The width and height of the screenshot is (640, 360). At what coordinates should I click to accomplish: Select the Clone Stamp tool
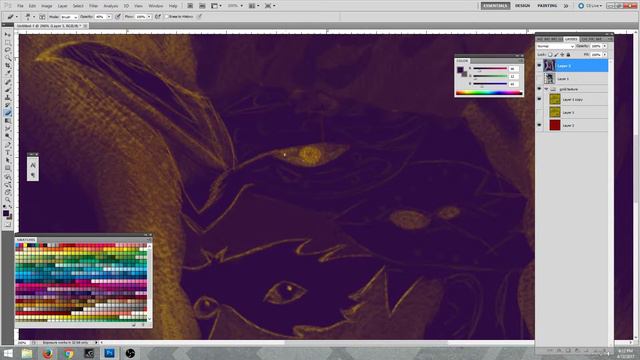click(7, 98)
